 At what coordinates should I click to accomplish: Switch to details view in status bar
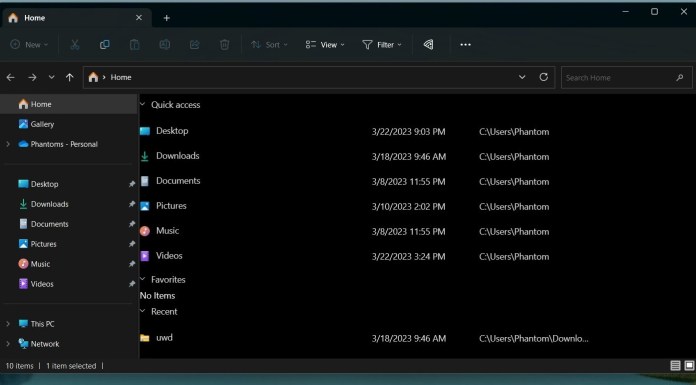click(675, 365)
